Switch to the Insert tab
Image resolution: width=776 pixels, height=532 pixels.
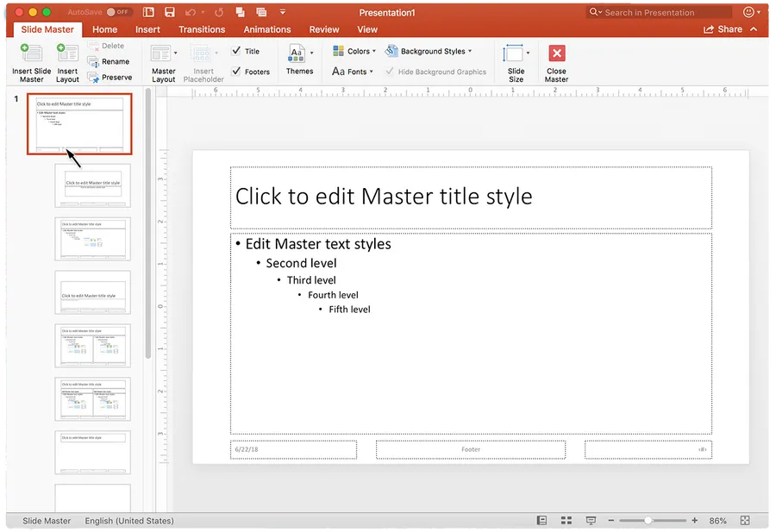point(147,29)
